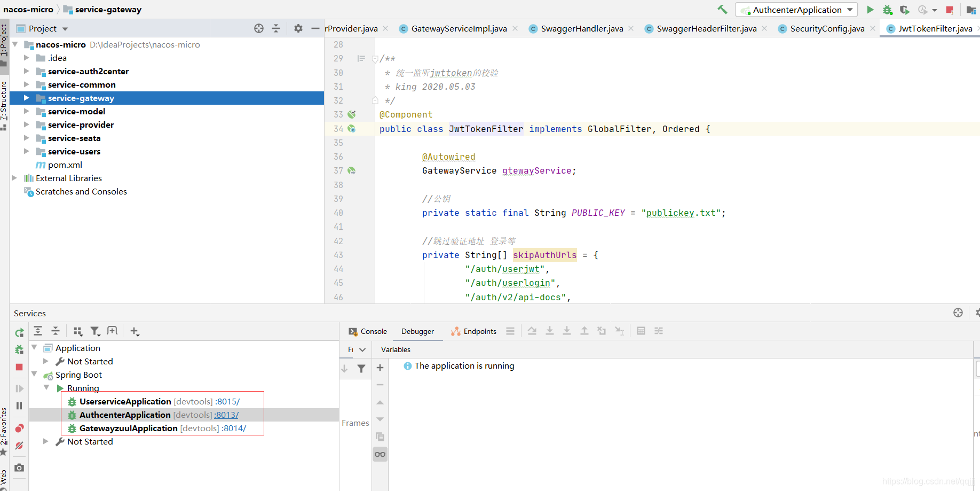Viewport: 980px width, 491px height.
Task: Close the SecurityConfig.java tab
Action: click(x=873, y=28)
